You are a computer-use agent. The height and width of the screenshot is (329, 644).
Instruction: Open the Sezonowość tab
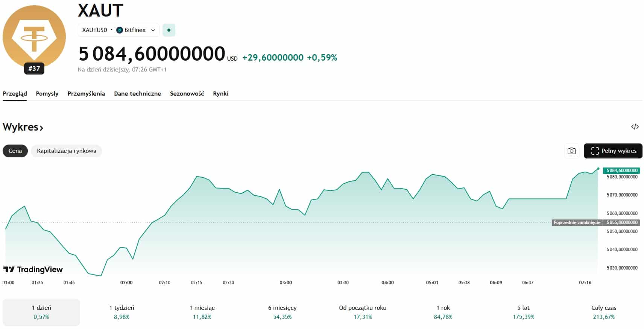pos(187,94)
